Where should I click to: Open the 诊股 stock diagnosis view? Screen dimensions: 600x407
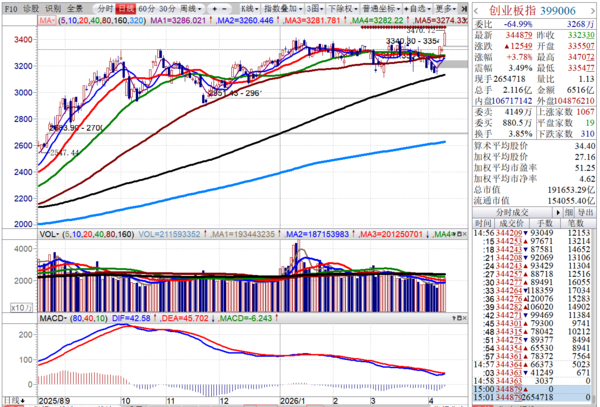[x=28, y=7]
